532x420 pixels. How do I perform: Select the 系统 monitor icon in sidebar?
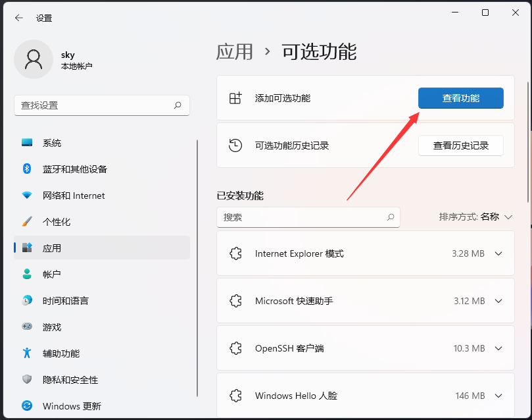(x=26, y=143)
